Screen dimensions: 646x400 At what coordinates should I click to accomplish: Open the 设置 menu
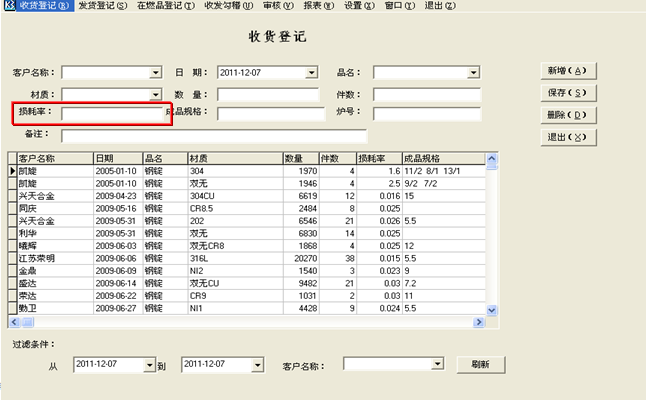click(x=359, y=6)
